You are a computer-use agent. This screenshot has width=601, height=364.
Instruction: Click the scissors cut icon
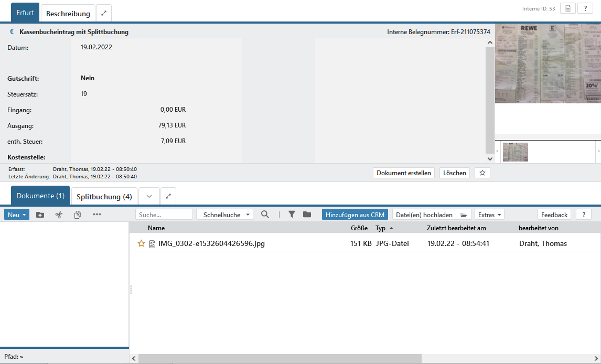point(59,215)
